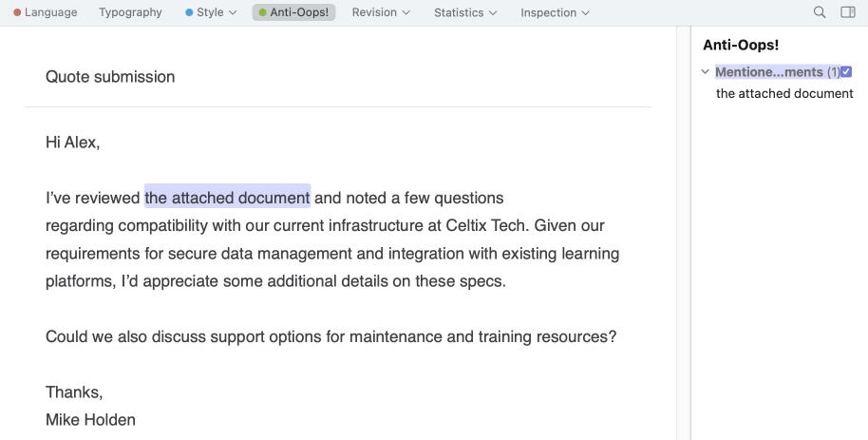Uncheck the Mentioned attachments checkbox
The image size is (868, 440).
click(x=846, y=71)
